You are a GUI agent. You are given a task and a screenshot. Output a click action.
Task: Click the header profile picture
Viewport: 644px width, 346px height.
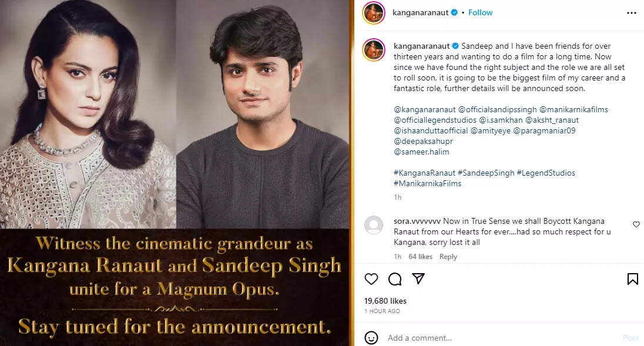tap(373, 12)
